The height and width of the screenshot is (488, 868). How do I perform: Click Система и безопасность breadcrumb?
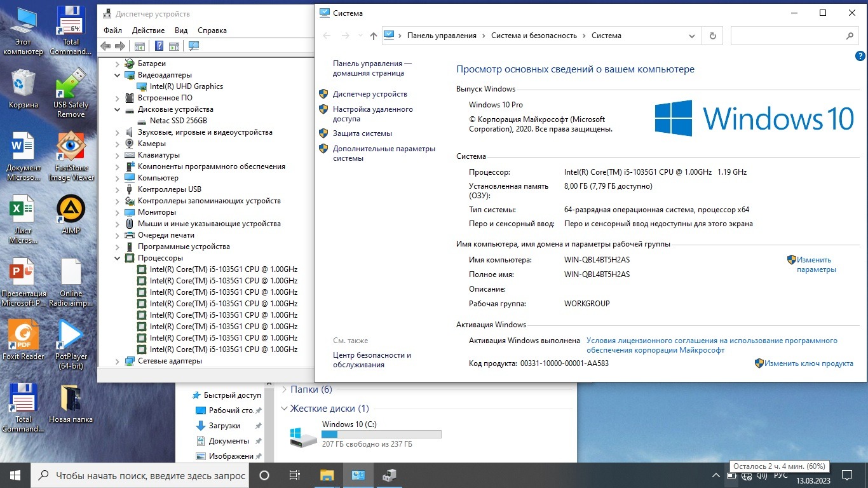point(534,36)
